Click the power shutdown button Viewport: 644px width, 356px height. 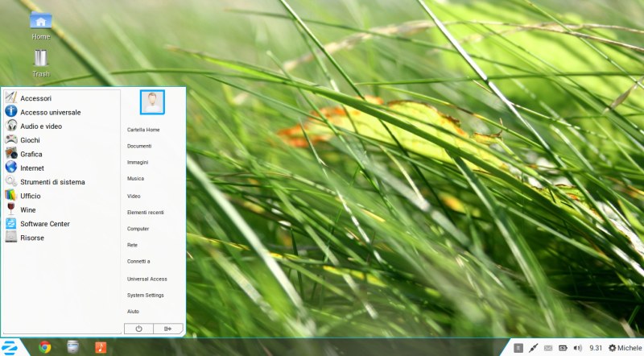[138, 329]
